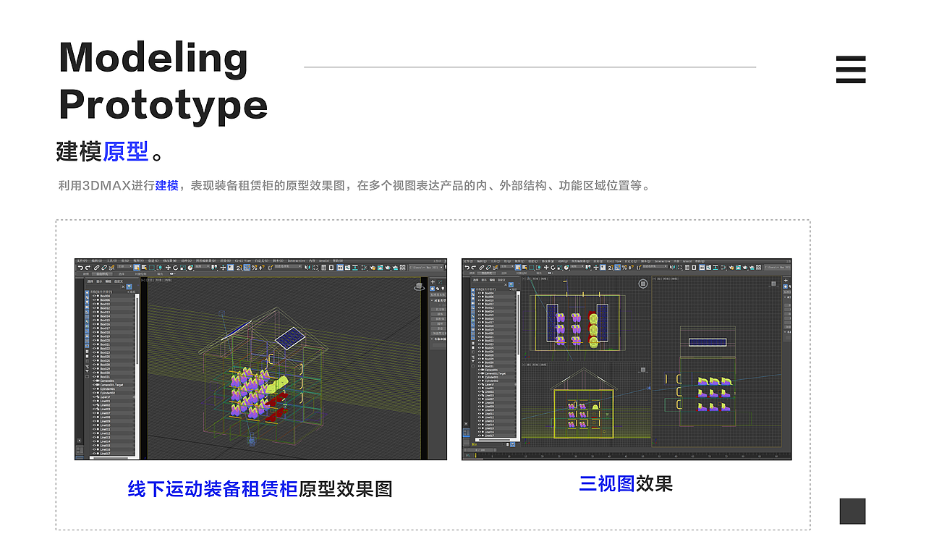Select Cylinder002 row in perspective scene explorer
Image resolution: width=926 pixels, height=560 pixels.
pos(113,393)
